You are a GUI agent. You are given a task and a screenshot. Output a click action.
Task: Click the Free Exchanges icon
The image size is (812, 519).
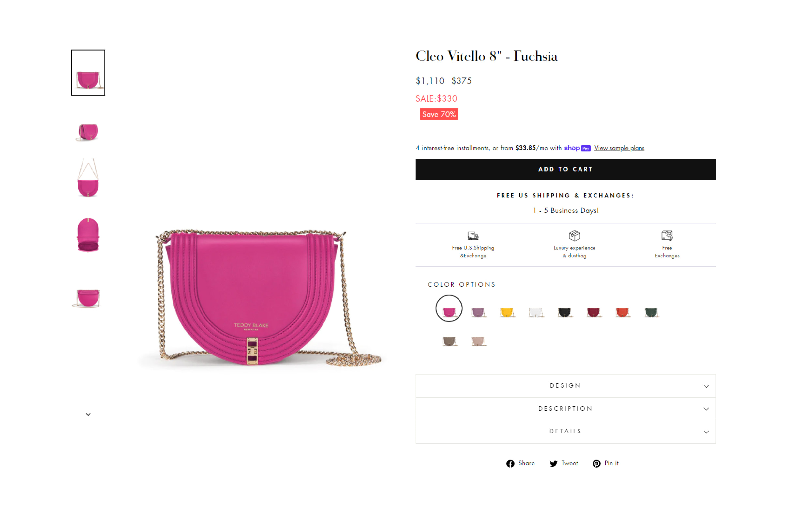(x=667, y=235)
